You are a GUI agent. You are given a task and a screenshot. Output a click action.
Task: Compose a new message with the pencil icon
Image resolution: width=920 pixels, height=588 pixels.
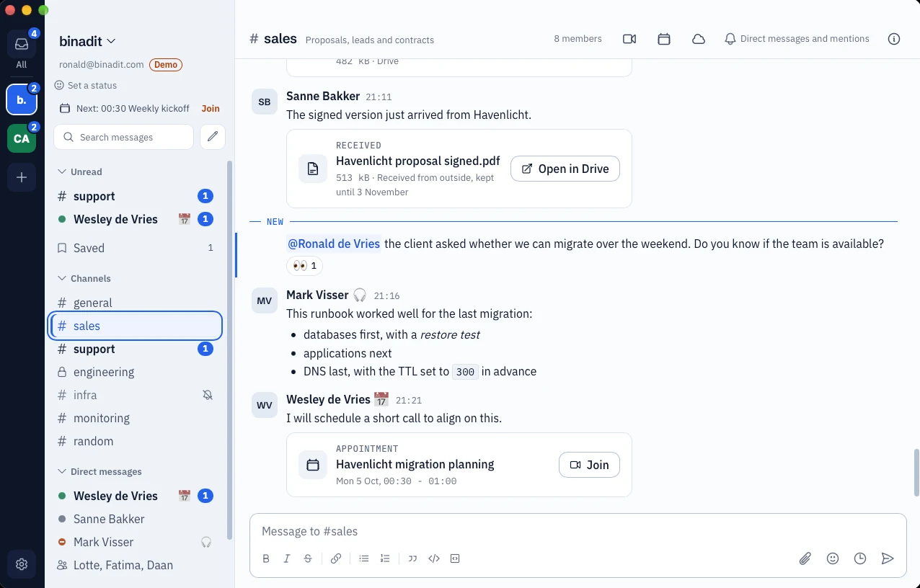tap(213, 137)
